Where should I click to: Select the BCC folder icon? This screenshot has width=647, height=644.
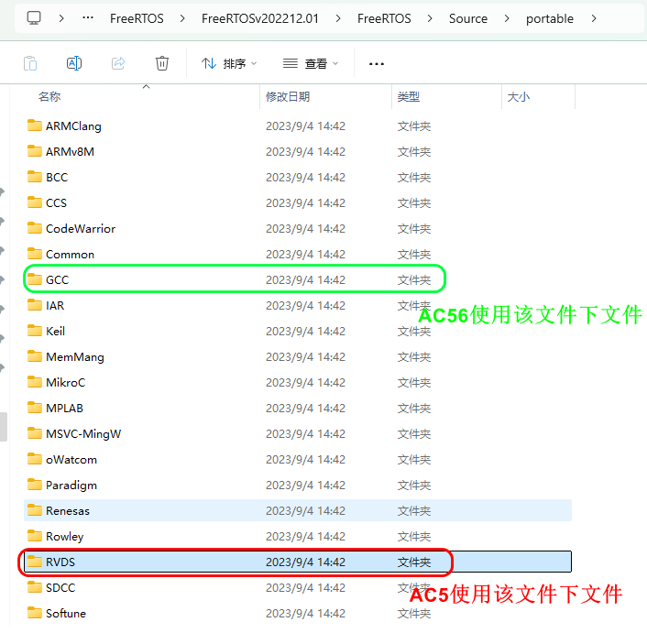[35, 177]
